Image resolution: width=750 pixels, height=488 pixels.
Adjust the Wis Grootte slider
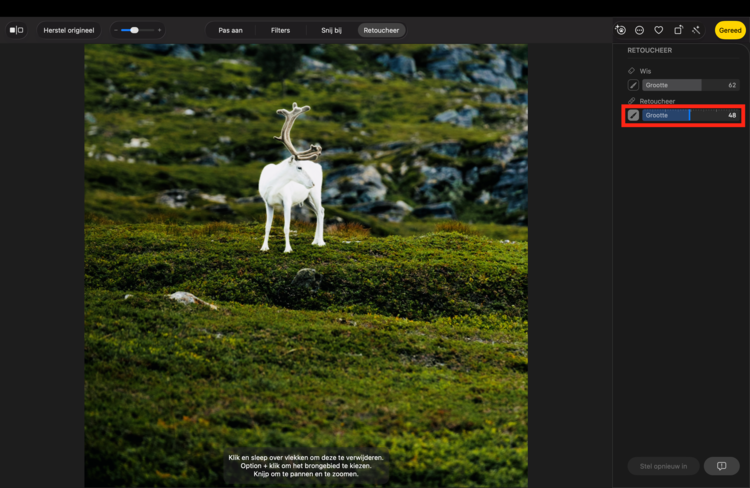[690, 85]
